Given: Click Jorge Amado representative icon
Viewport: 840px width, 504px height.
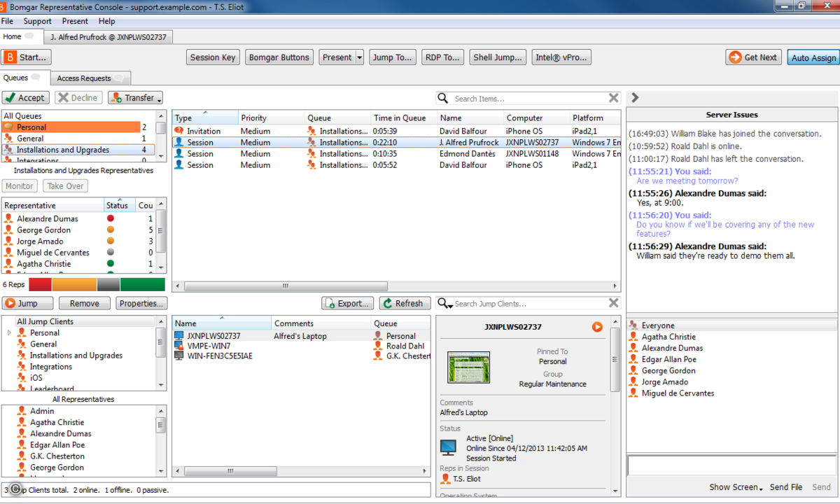Looking at the screenshot, I should click(9, 241).
